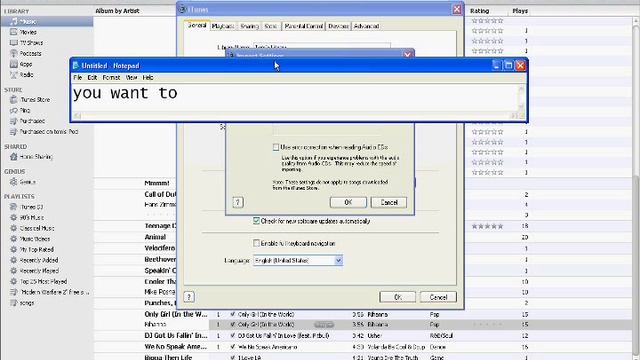This screenshot has width=640, height=360.
Task: Toggle enable full keyboard navigation checkbox
Action: [x=256, y=243]
